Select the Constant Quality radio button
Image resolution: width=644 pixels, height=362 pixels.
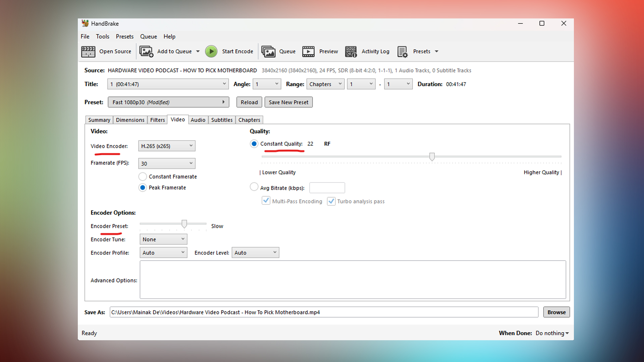click(x=254, y=143)
